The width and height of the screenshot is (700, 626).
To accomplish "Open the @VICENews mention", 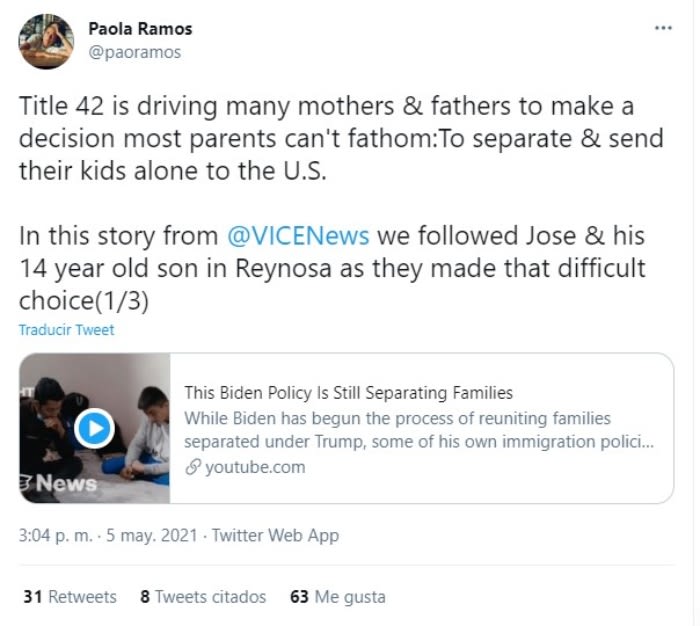I will click(299, 236).
